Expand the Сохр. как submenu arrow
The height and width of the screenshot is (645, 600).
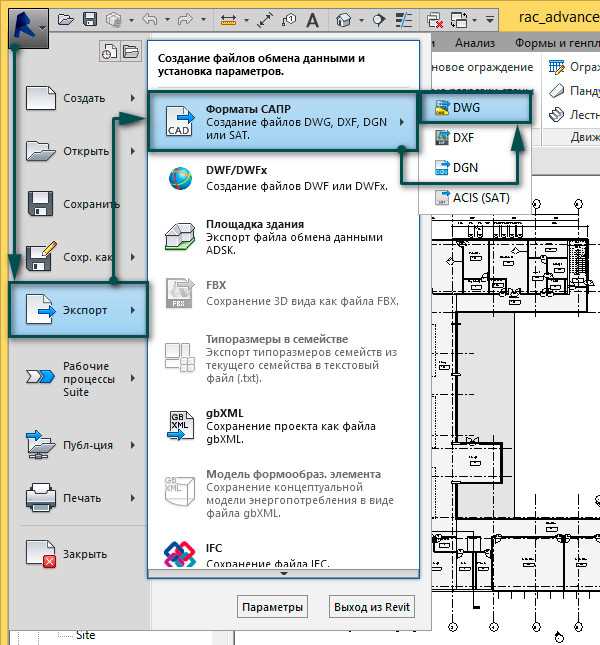(132, 257)
